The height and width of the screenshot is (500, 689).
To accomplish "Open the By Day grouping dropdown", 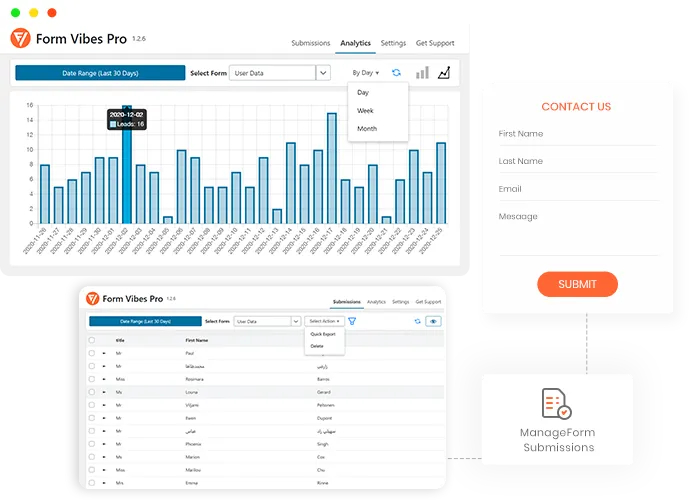I will coord(365,73).
